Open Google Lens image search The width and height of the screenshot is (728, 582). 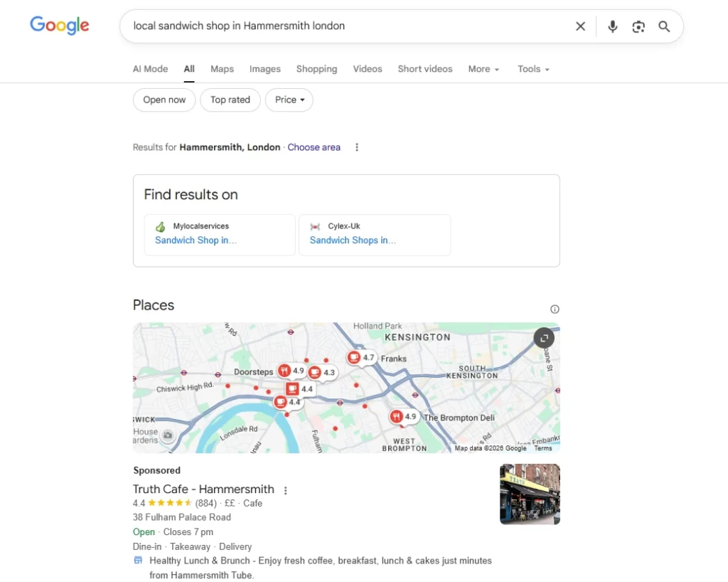click(x=638, y=26)
